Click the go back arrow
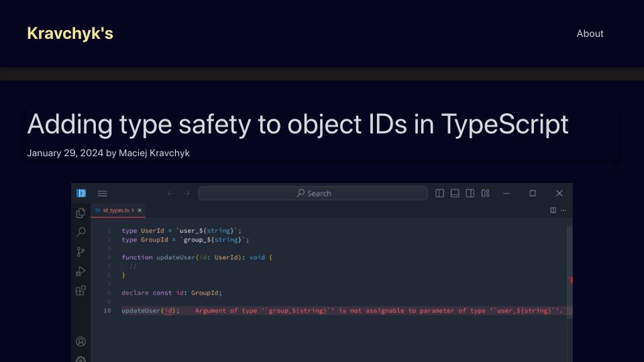 click(x=171, y=193)
